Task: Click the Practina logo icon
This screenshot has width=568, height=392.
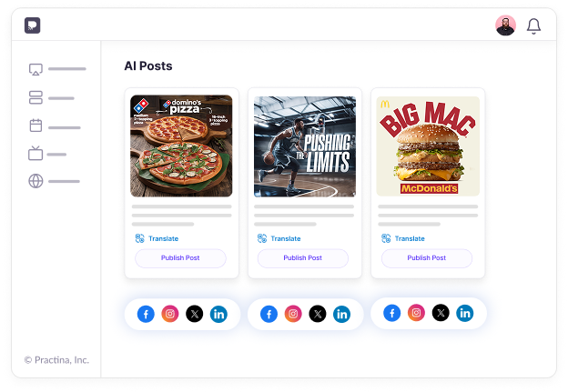Action: 32,25
